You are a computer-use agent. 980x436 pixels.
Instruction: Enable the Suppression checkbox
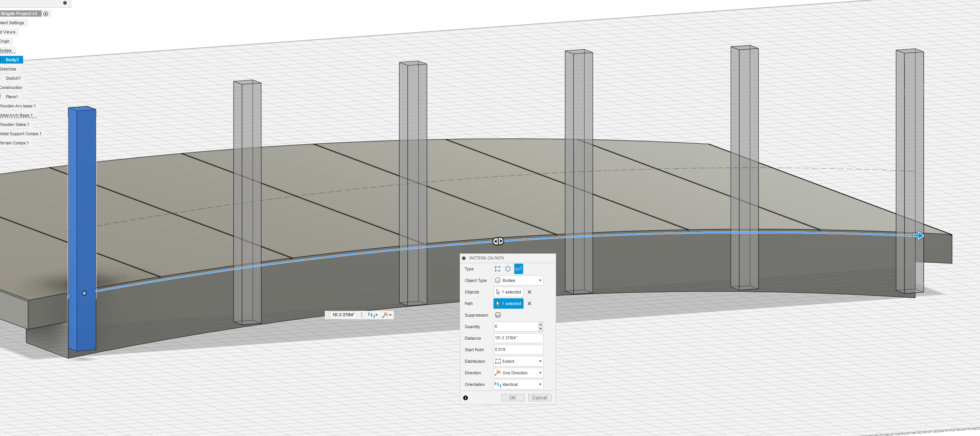pos(498,315)
